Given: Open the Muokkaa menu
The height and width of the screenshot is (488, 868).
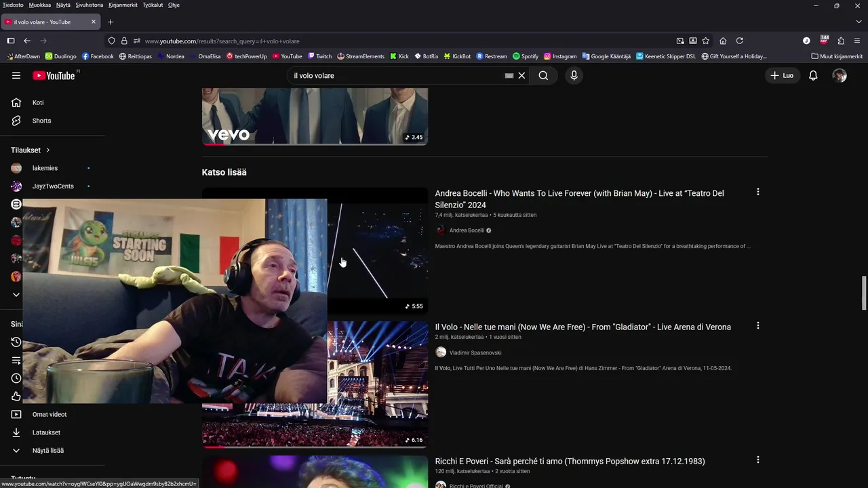Looking at the screenshot, I should 40,5.
